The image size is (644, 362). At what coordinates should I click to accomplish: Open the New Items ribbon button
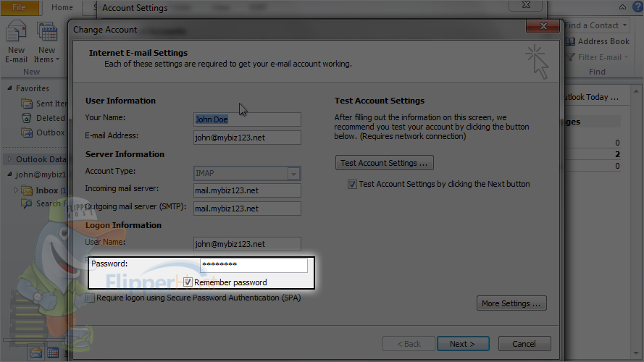[x=46, y=42]
